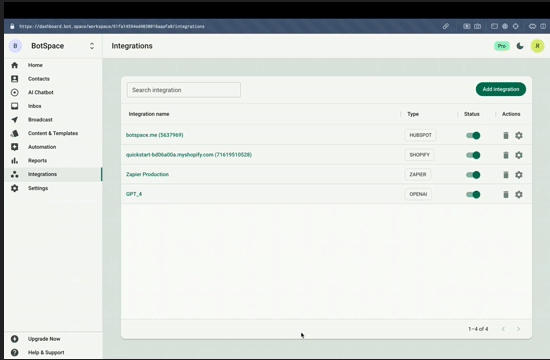Click the Upgrade Now arrow icon
The width and height of the screenshot is (550, 360).
point(14,339)
